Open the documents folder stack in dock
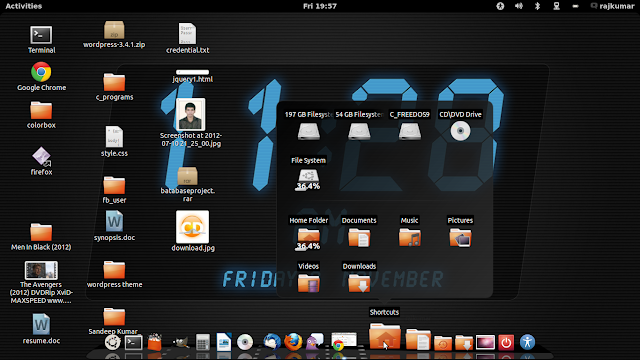Screen dimensions: 640x360 tap(418, 339)
